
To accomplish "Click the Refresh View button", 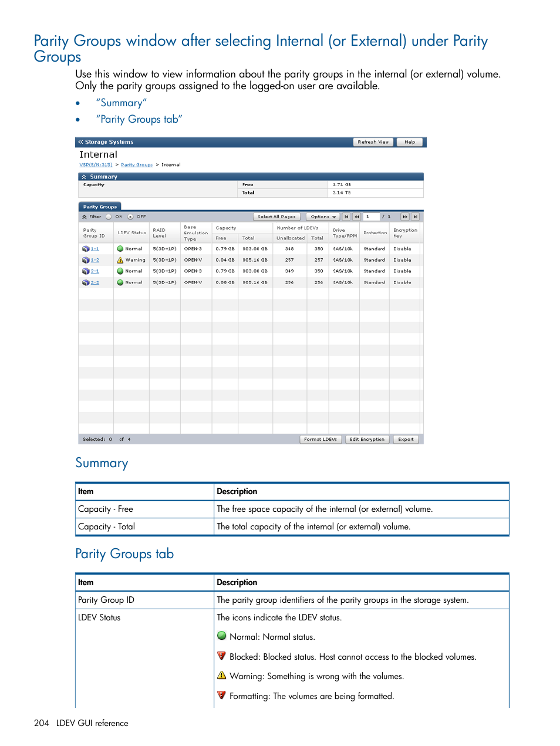I will pyautogui.click(x=373, y=142).
